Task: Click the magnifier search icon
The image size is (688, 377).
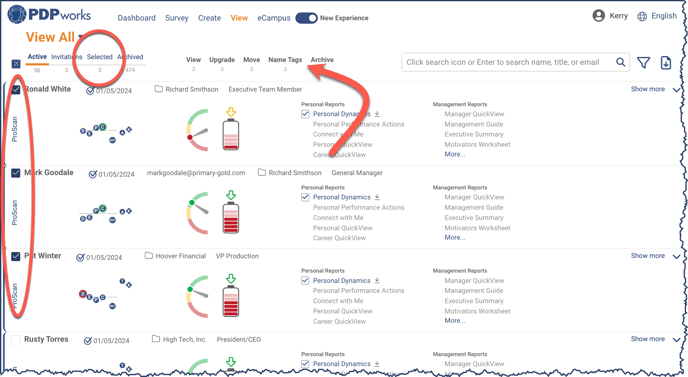Action: (620, 62)
